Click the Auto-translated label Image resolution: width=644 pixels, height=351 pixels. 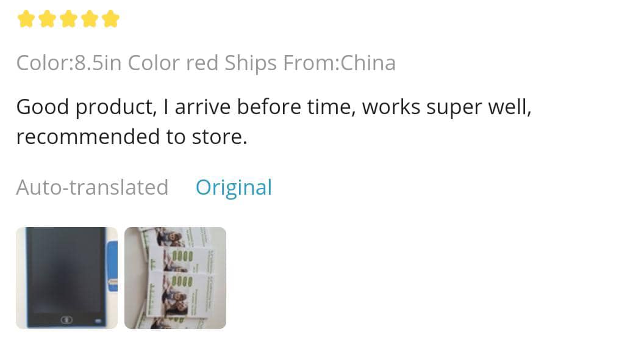coord(92,187)
